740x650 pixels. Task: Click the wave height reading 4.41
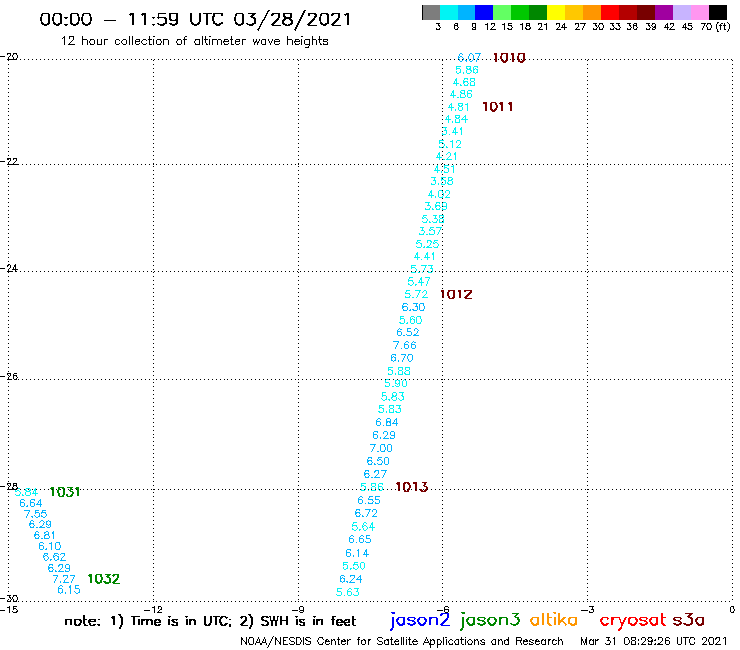pos(424,256)
